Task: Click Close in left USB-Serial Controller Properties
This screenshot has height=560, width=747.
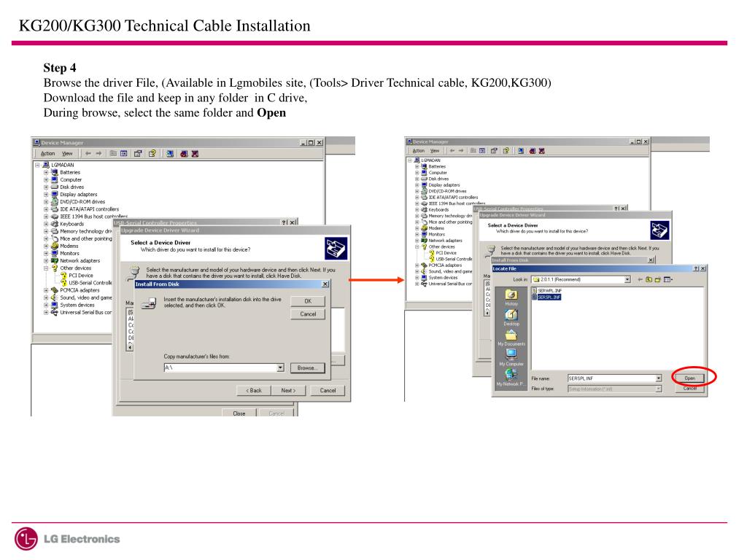Action: (239, 413)
